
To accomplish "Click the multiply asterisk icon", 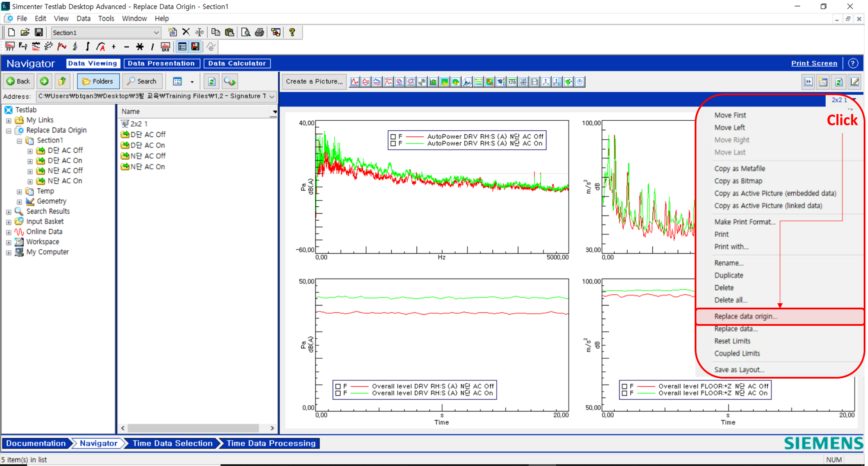I will (140, 46).
